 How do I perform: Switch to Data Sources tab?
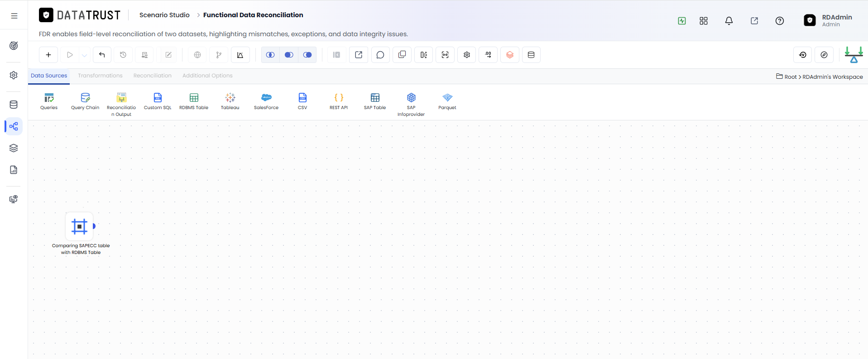tap(49, 76)
